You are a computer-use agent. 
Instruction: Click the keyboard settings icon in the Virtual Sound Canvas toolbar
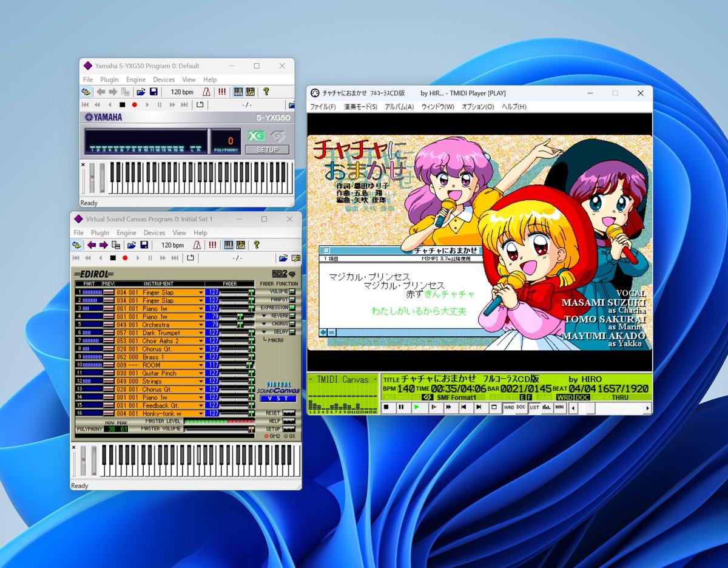pos(240,245)
